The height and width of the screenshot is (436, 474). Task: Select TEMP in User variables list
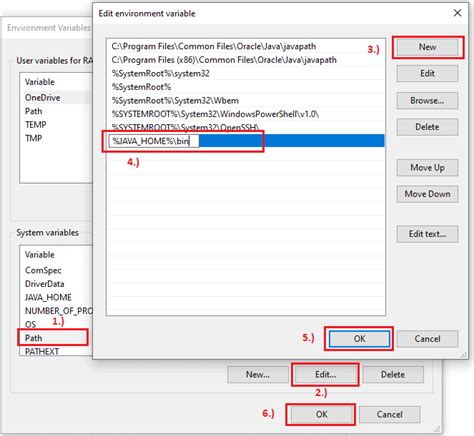56,125
